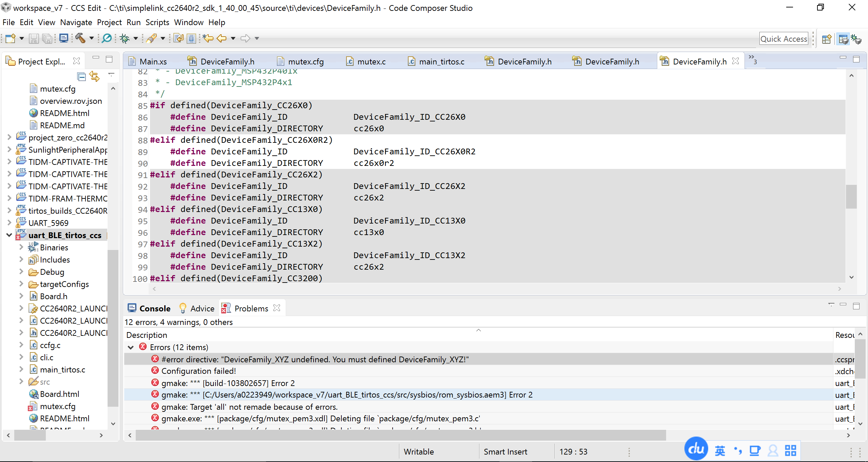Collapse all items in Project Explorer
868x462 pixels.
point(81,77)
